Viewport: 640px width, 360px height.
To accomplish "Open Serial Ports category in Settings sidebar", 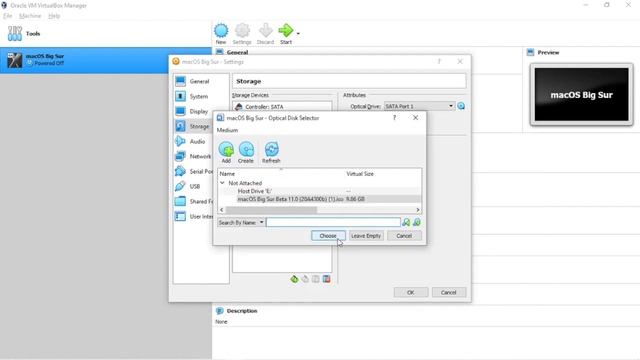I will [x=193, y=171].
